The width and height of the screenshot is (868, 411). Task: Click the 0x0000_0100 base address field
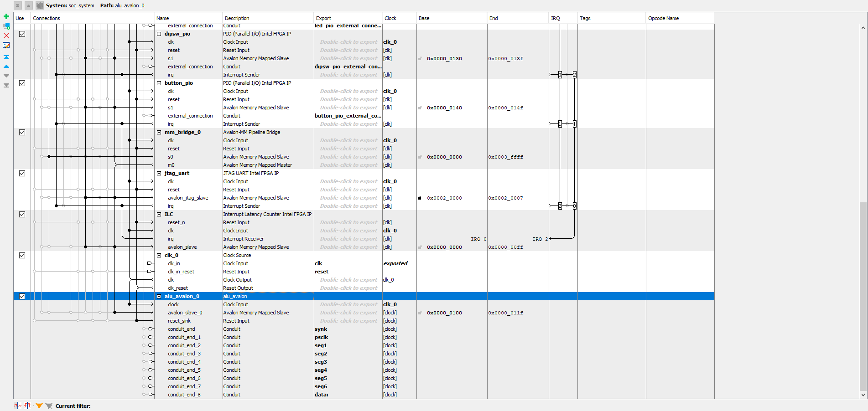point(444,313)
